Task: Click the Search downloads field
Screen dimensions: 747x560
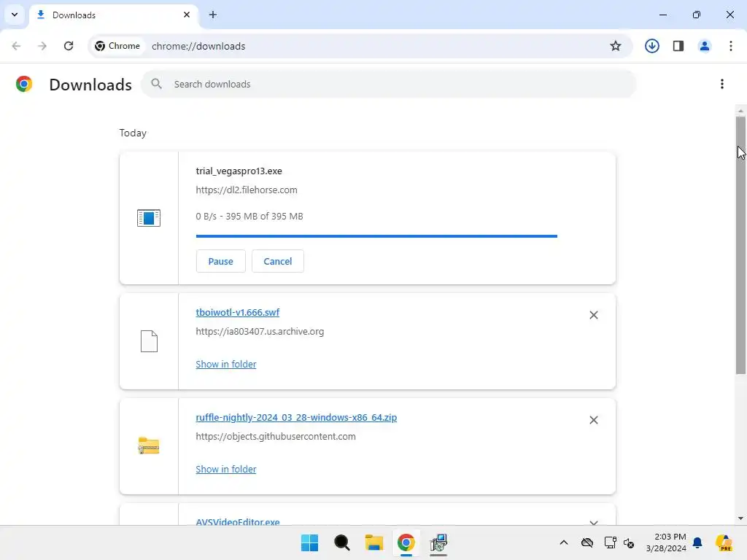Action: point(388,85)
